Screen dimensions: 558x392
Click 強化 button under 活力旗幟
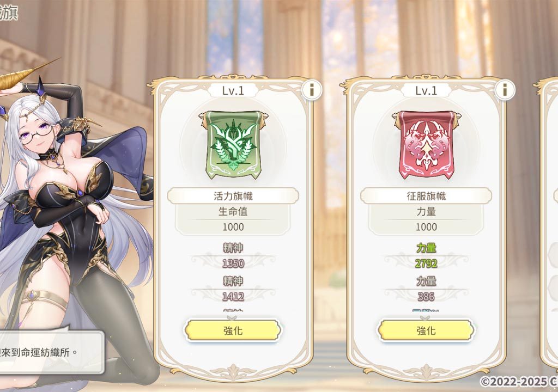click(x=233, y=330)
